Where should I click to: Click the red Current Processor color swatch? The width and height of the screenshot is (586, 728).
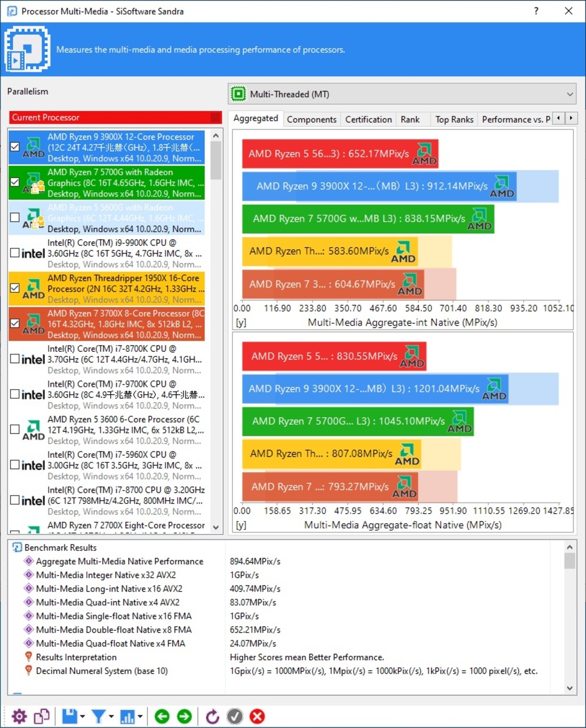[215, 118]
